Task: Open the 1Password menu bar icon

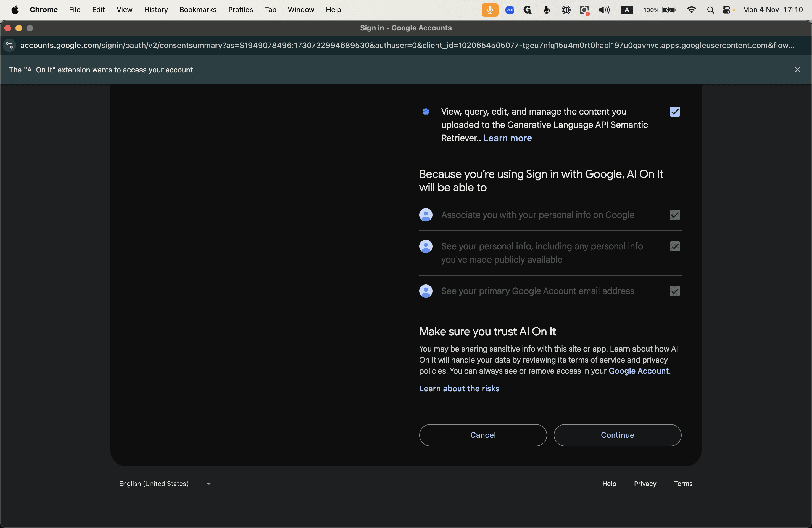Action: tap(566, 10)
